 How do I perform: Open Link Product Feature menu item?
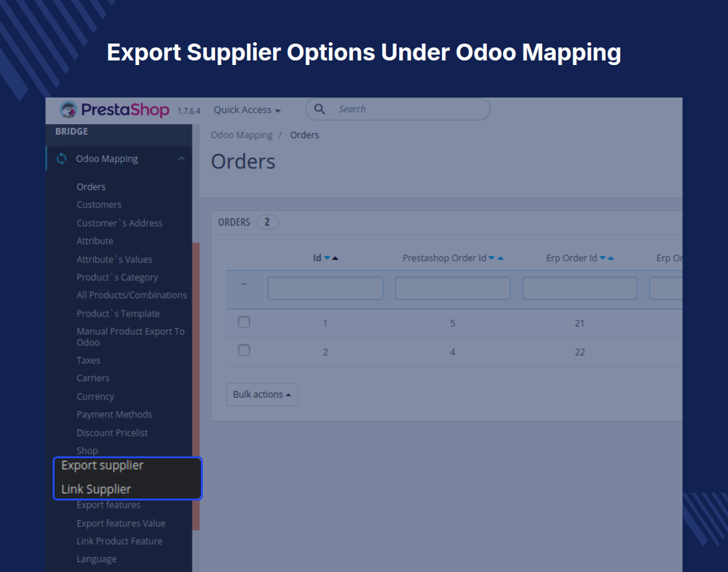click(x=120, y=541)
